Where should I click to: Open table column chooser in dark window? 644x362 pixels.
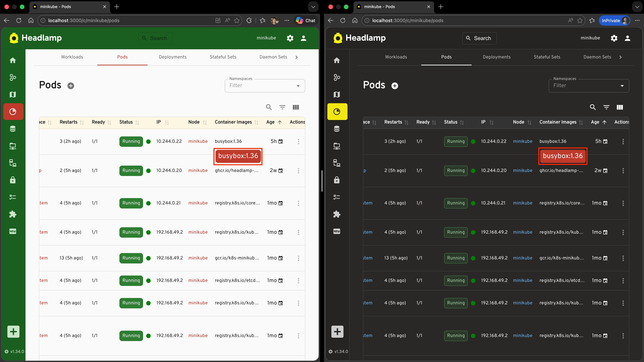[x=620, y=107]
